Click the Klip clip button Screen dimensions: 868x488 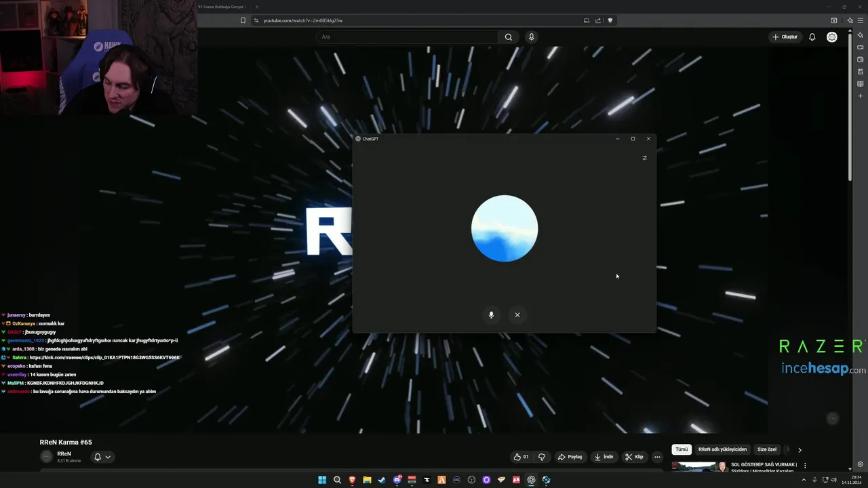coord(634,457)
